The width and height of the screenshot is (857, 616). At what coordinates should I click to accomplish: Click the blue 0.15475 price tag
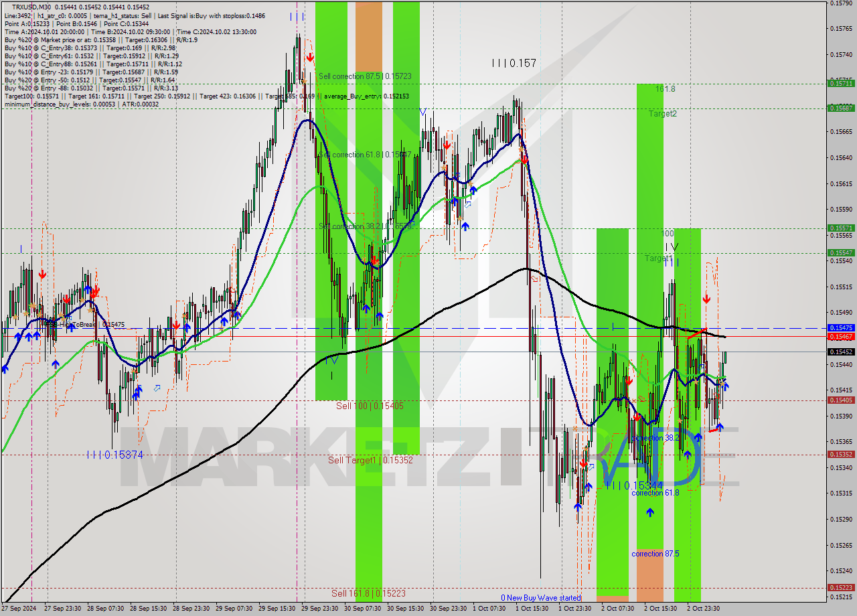(x=841, y=328)
